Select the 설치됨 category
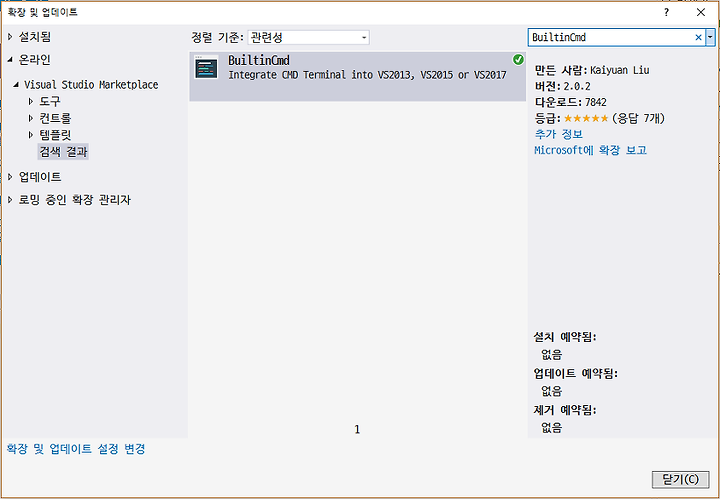This screenshot has width=720, height=499. [x=35, y=37]
